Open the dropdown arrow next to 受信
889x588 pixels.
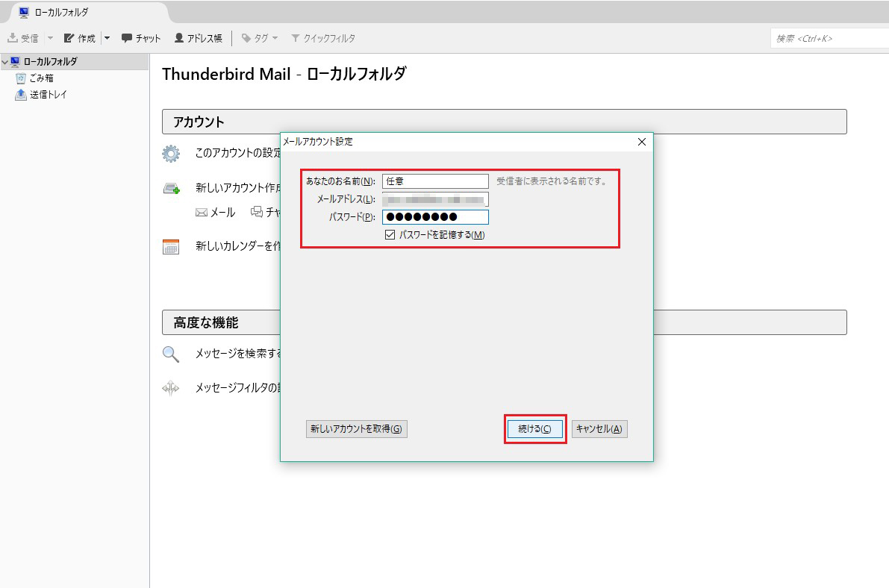pos(50,38)
